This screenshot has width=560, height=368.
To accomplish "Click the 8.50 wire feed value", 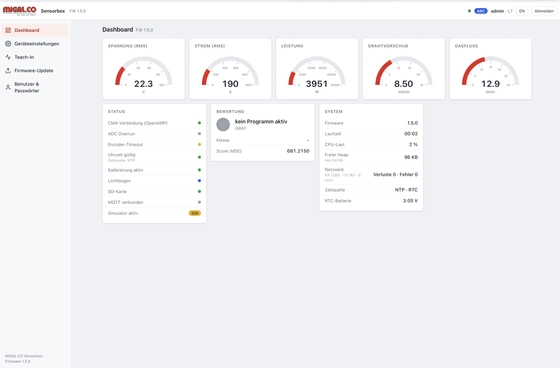I will tap(404, 84).
